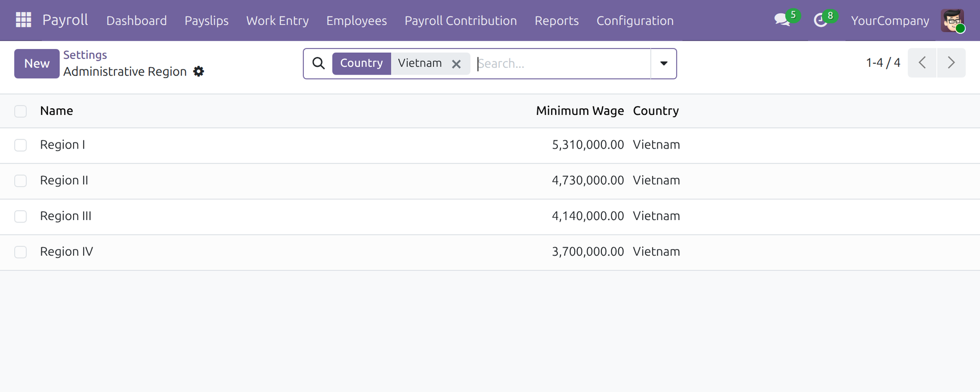Image resolution: width=980 pixels, height=392 pixels.
Task: Open the Payroll Contribution menu
Action: tap(461, 21)
